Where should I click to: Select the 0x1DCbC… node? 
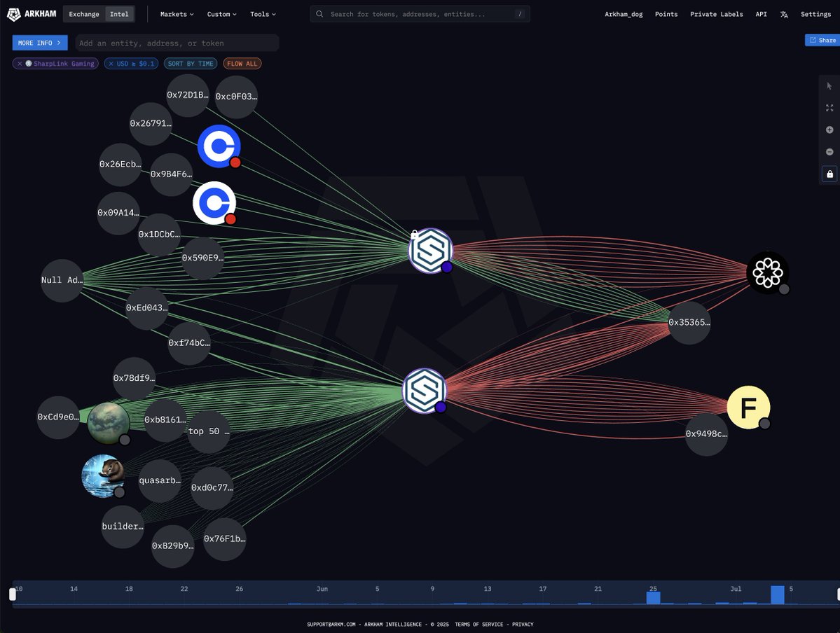pos(159,235)
